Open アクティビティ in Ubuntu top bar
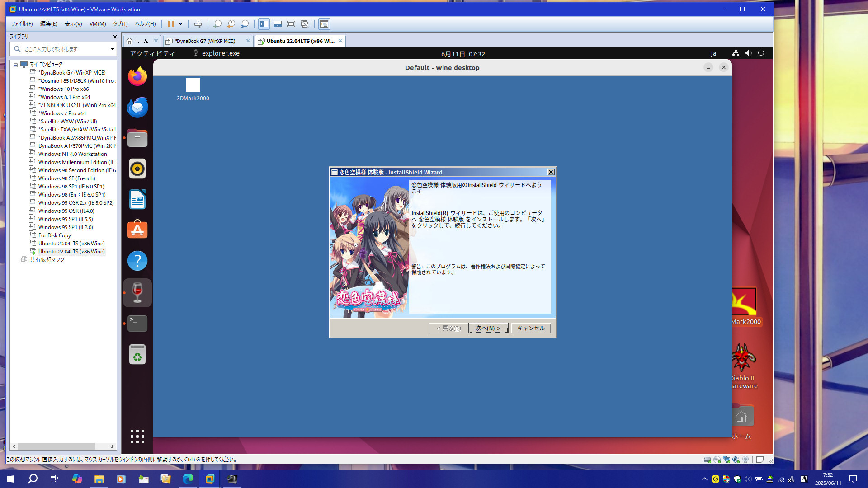 tap(152, 53)
